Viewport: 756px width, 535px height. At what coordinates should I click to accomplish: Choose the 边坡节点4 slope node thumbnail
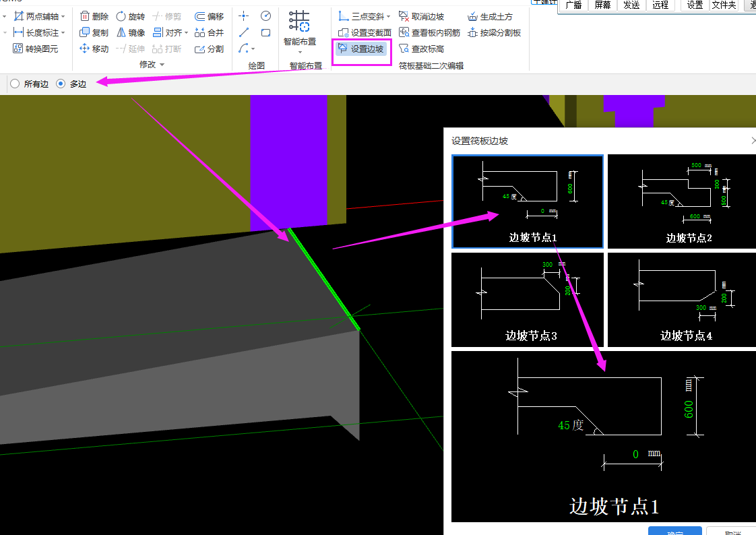tap(681, 300)
